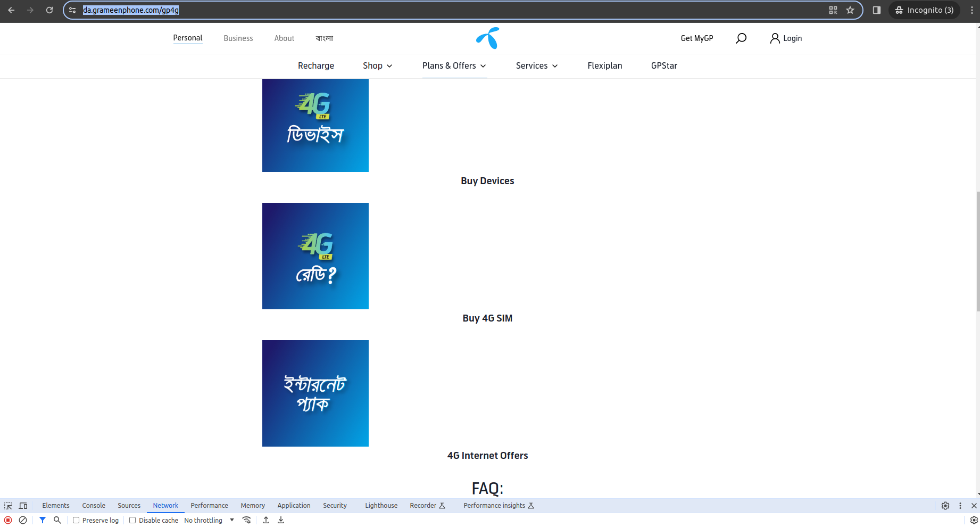This screenshot has width=980, height=527.
Task: Switch to DevTools Recorder tab
Action: (x=427, y=506)
